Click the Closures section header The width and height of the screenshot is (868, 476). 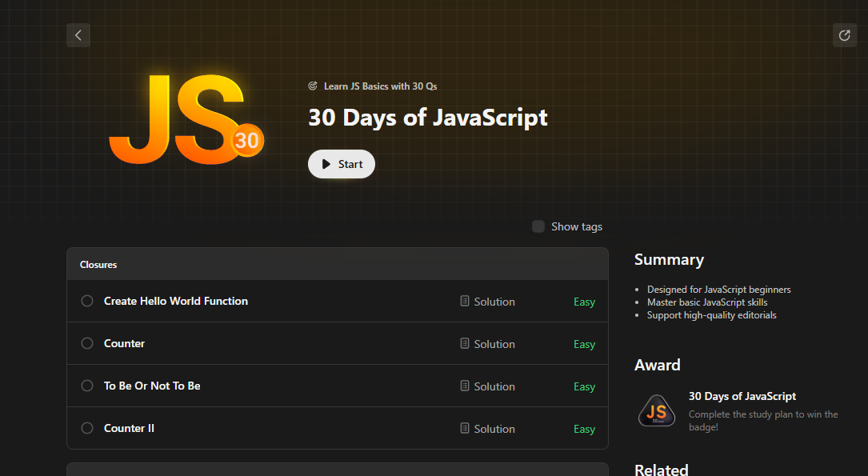coord(98,264)
